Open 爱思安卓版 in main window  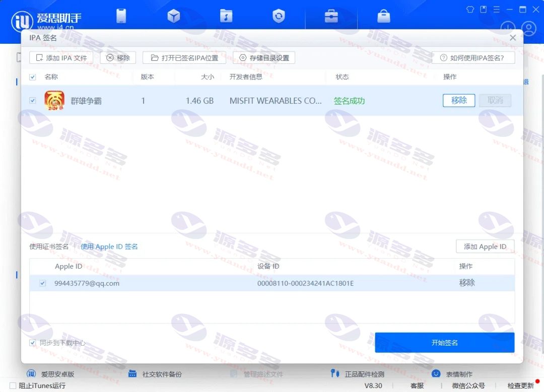pyautogui.click(x=51, y=374)
